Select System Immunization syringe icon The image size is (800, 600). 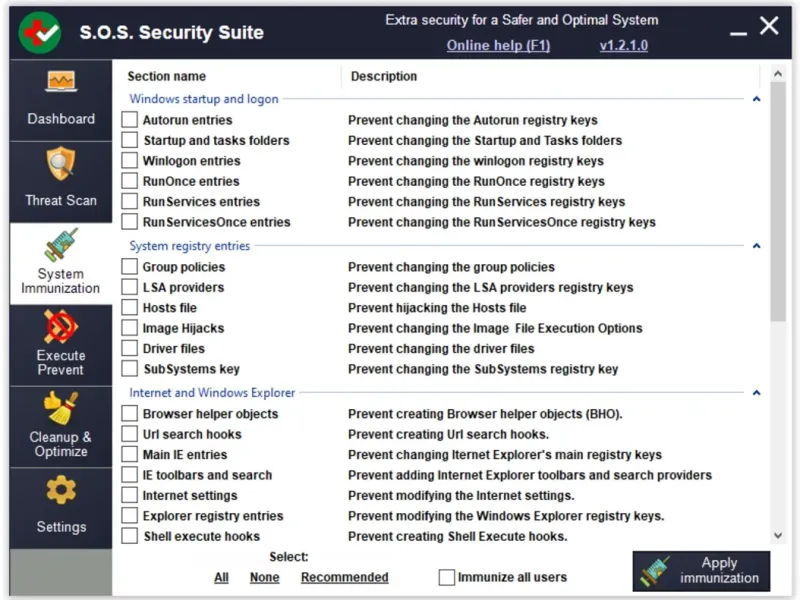pos(60,245)
